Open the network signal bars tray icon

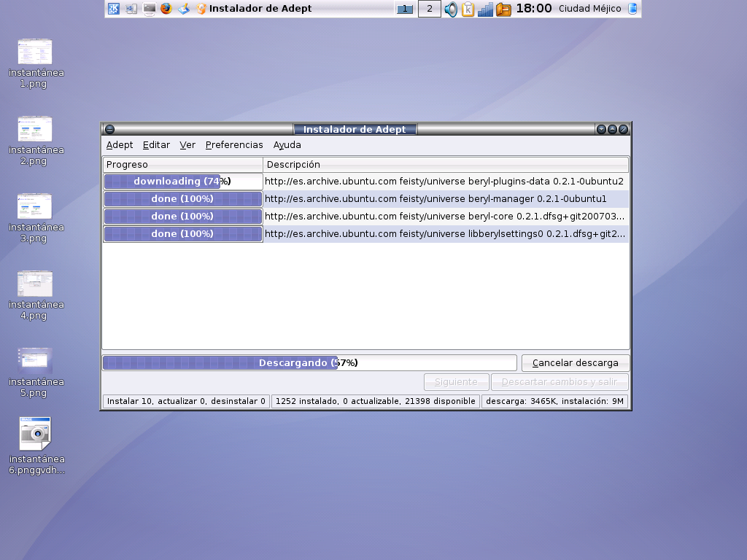[x=485, y=9]
